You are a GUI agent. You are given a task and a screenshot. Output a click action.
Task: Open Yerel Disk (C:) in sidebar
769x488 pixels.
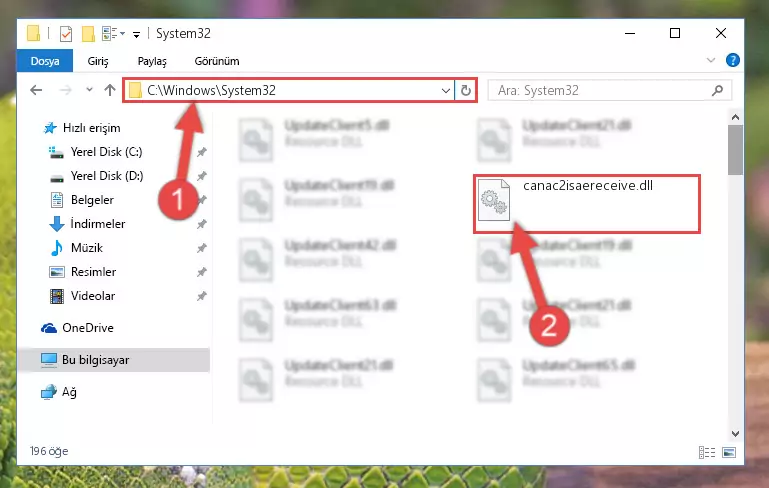(106, 152)
